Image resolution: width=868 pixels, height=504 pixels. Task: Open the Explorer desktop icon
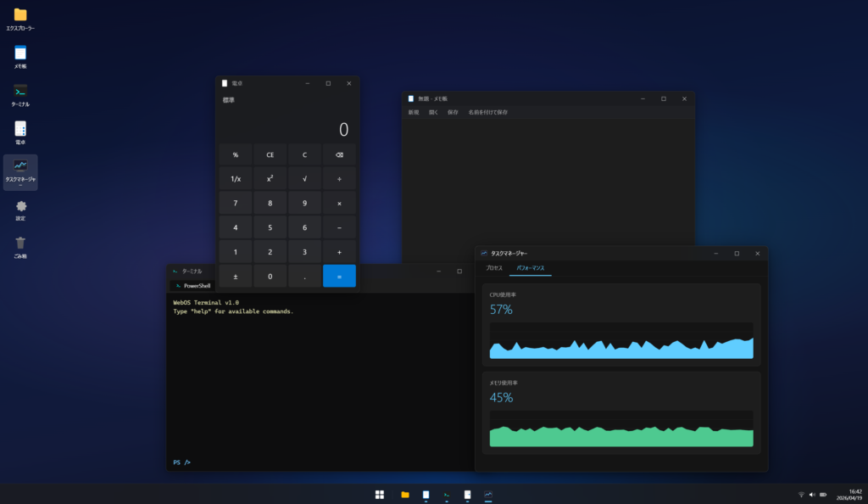click(x=20, y=19)
